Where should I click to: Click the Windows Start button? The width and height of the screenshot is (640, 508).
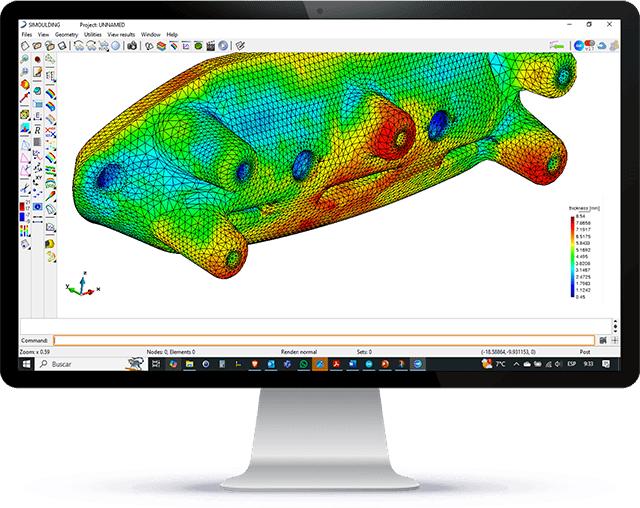click(28, 366)
